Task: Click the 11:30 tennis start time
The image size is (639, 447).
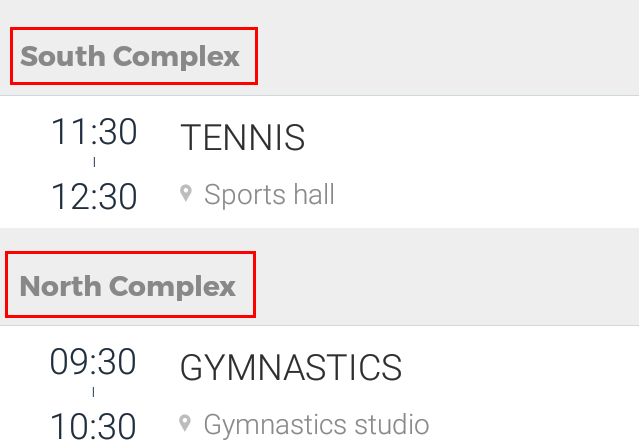Action: coord(94,131)
